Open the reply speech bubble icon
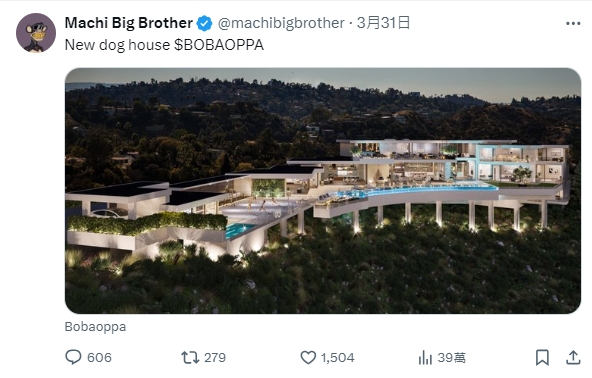The image size is (592, 378). [x=73, y=357]
